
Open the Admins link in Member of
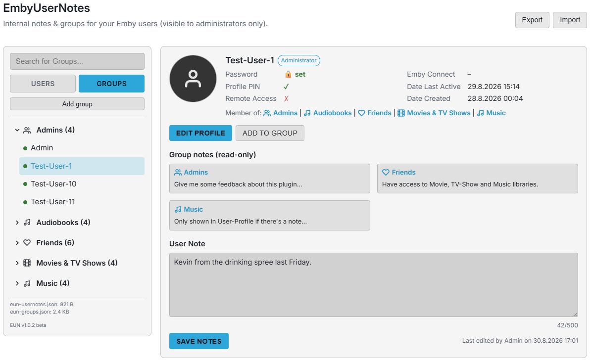[x=285, y=113]
